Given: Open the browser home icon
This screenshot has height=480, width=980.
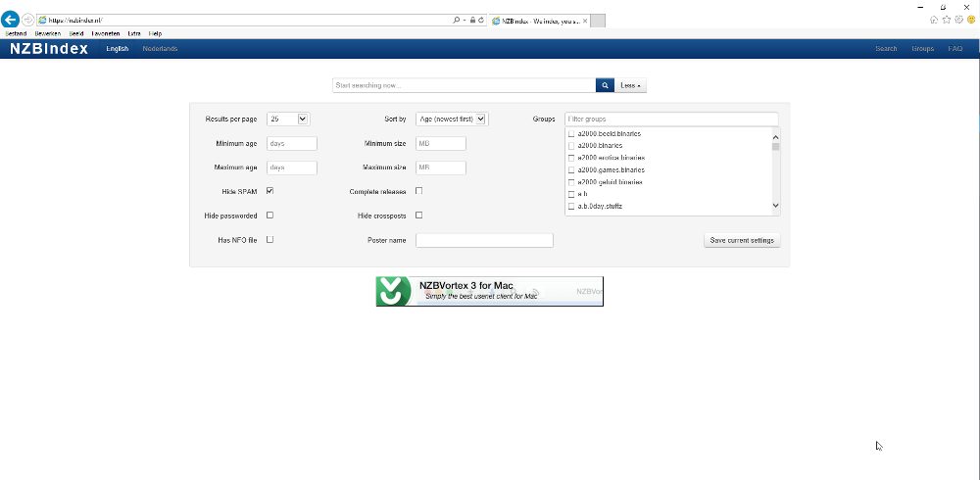Looking at the screenshot, I should tap(934, 20).
